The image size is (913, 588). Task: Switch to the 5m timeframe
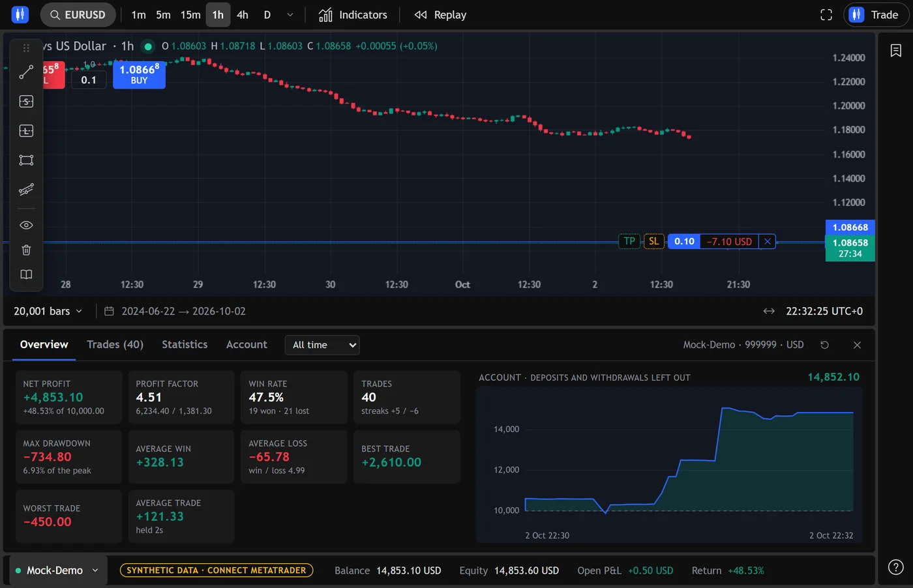[x=163, y=14]
